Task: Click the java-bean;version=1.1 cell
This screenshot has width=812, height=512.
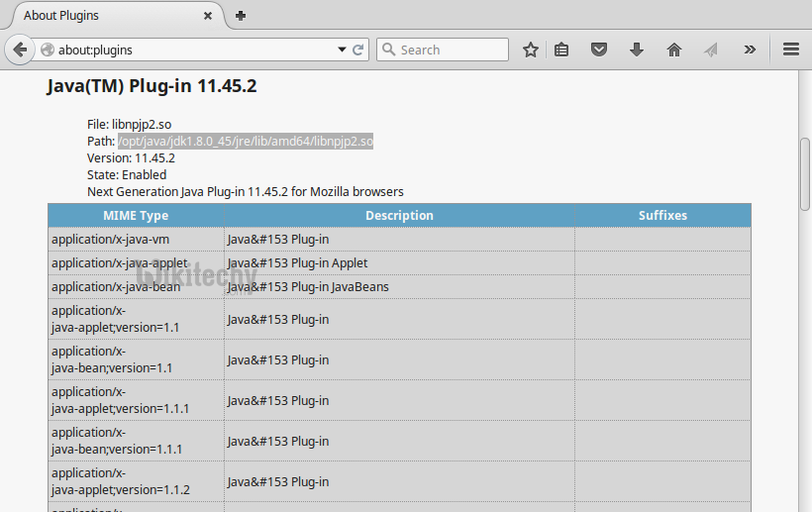Action: 136,359
